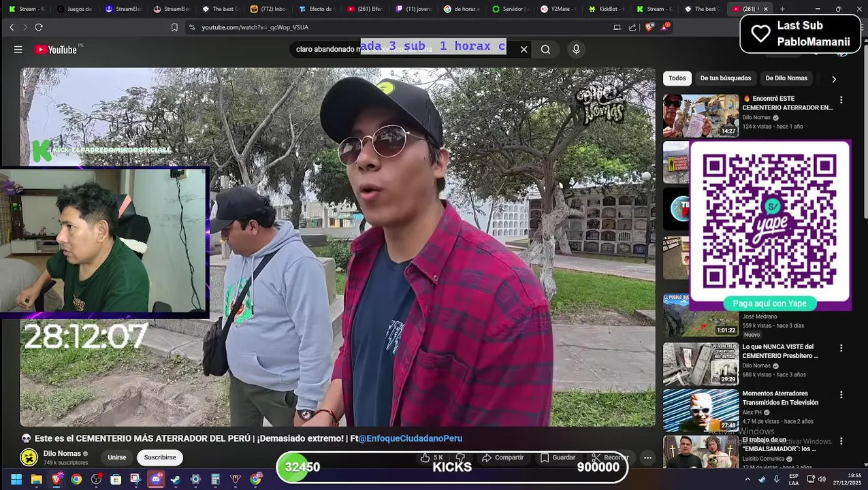Image resolution: width=868 pixels, height=490 pixels.
Task: Select the 'De tus búsquedas' chip
Action: [726, 78]
